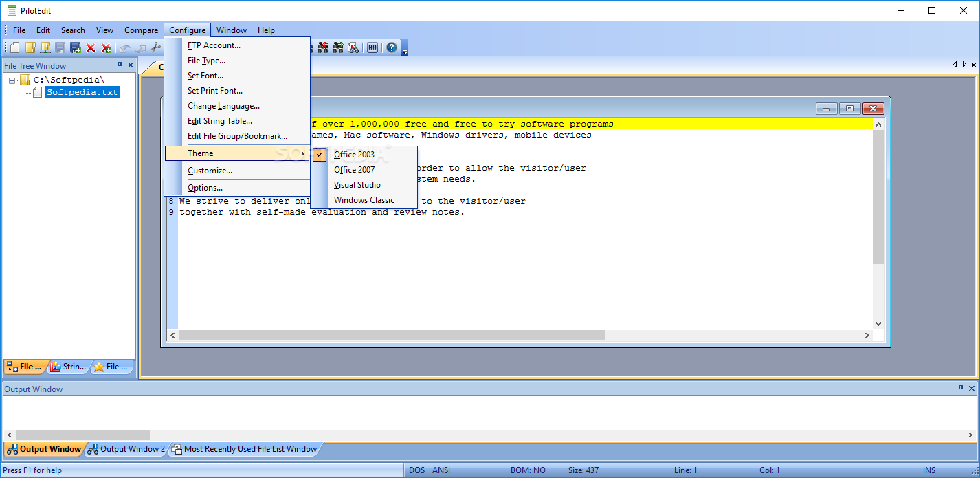Choose Edit File Group/Bookmark... entry

click(x=237, y=136)
